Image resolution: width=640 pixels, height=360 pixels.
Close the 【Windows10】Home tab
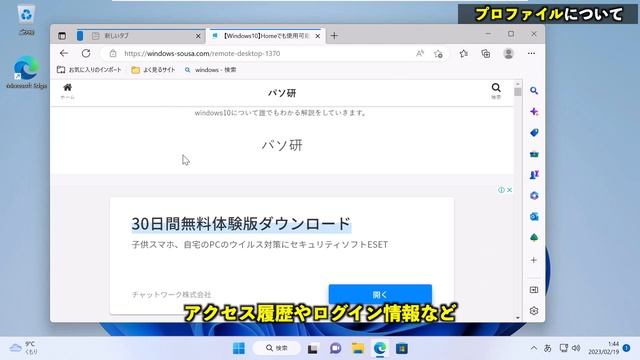tap(318, 36)
